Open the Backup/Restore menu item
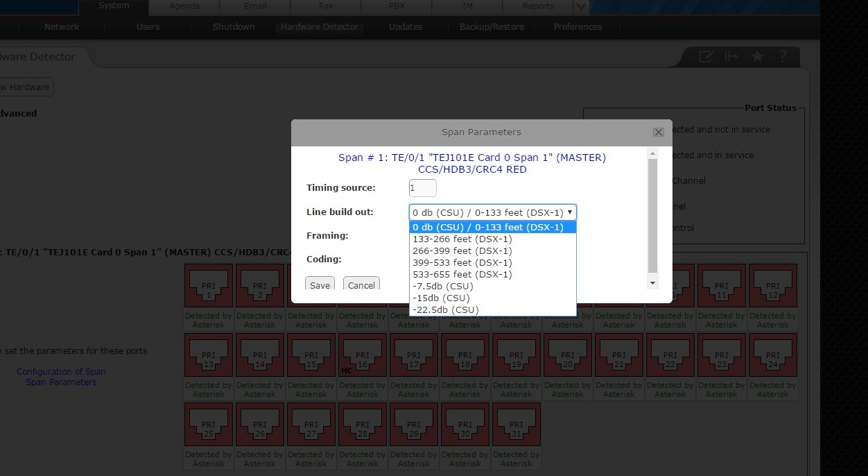 (492, 27)
